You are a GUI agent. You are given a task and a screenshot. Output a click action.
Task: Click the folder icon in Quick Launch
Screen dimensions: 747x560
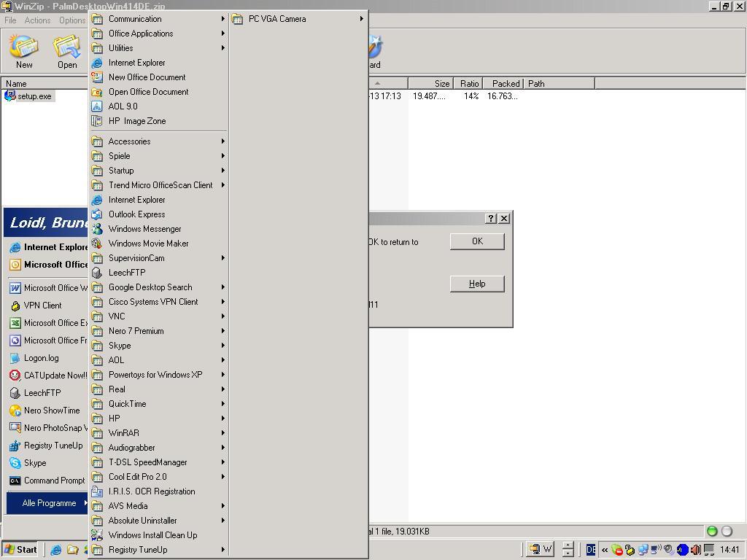(x=72, y=550)
